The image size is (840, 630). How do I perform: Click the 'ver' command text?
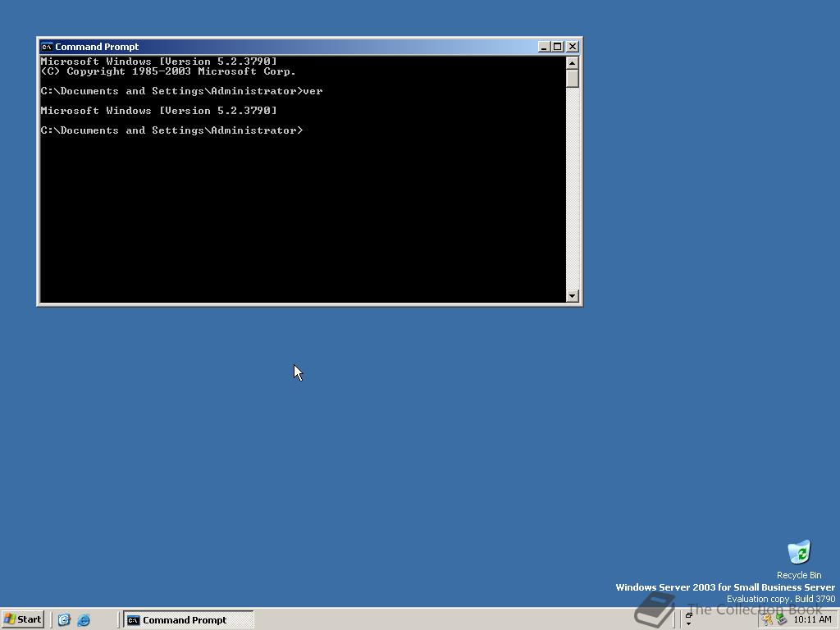[313, 91]
